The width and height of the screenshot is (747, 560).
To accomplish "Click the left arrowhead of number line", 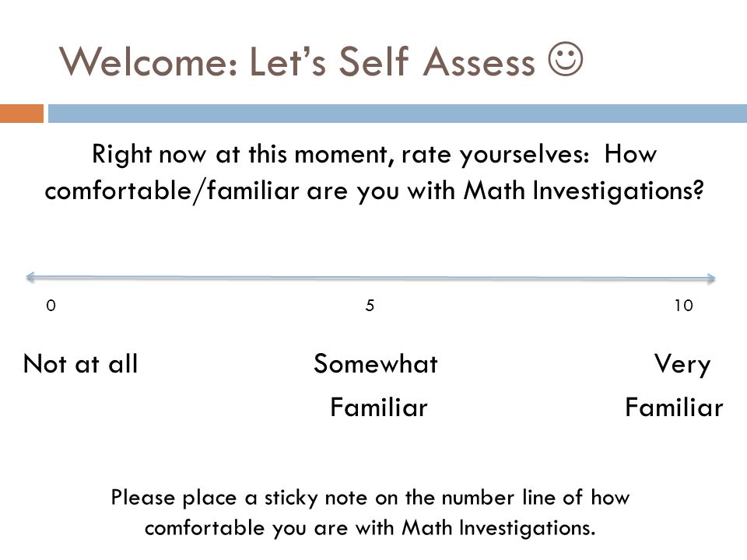I will [x=30, y=277].
